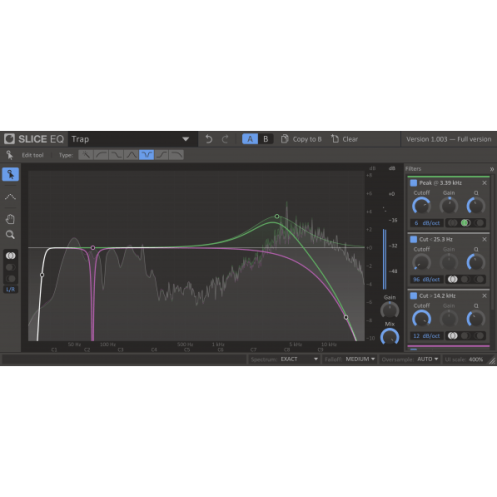The height and width of the screenshot is (497, 497).
Task: Click the Cut < 25.3 Hz Q knob
Action: point(476,262)
